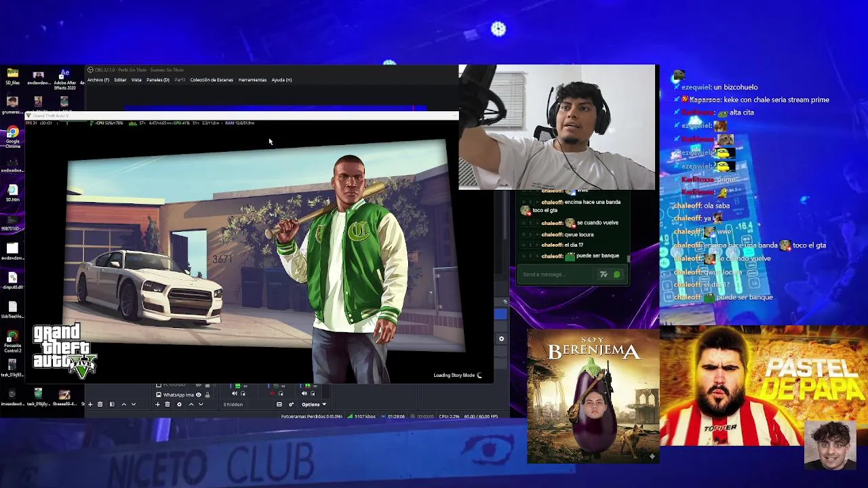
Task: Select the webcam feed in the preview
Action: (x=557, y=127)
